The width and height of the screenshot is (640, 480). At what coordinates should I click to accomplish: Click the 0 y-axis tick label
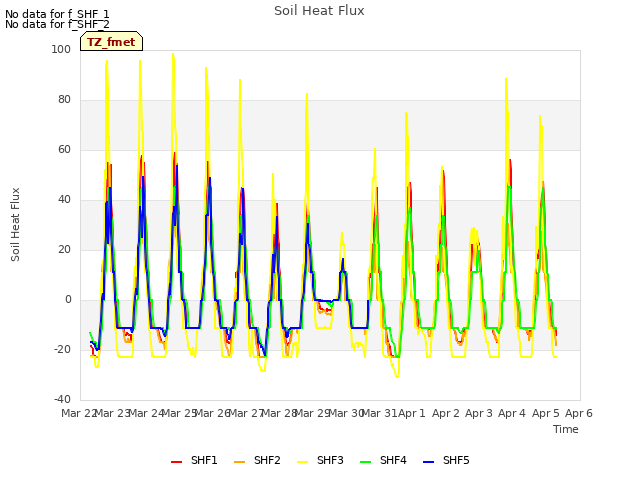68,300
